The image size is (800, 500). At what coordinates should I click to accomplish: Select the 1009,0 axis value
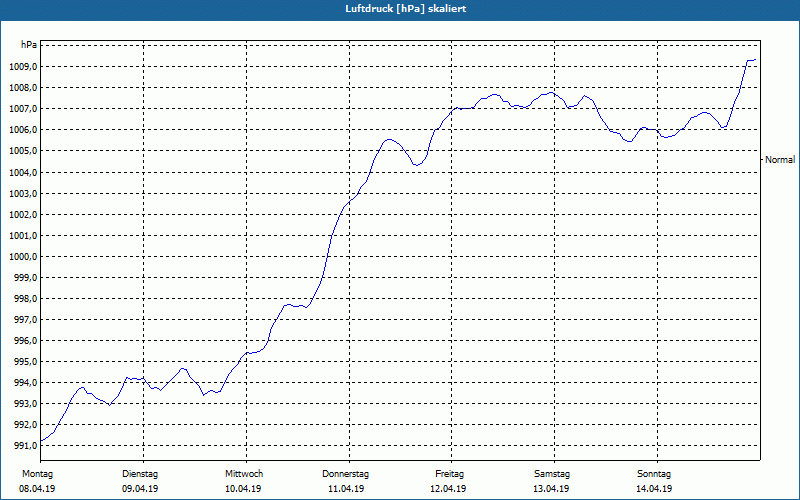click(22, 67)
